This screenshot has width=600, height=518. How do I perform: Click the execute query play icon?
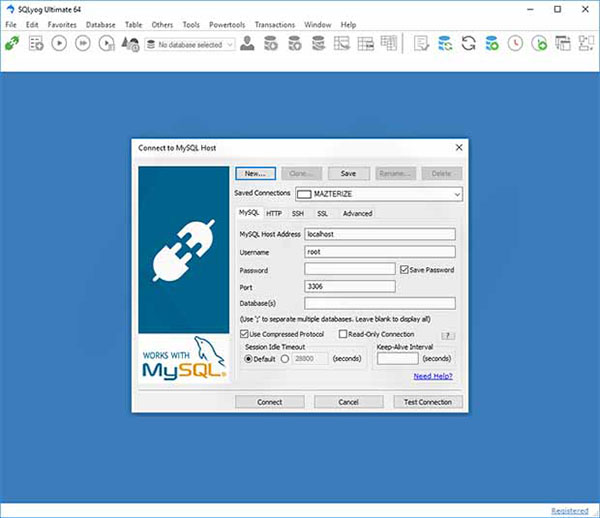click(x=59, y=43)
